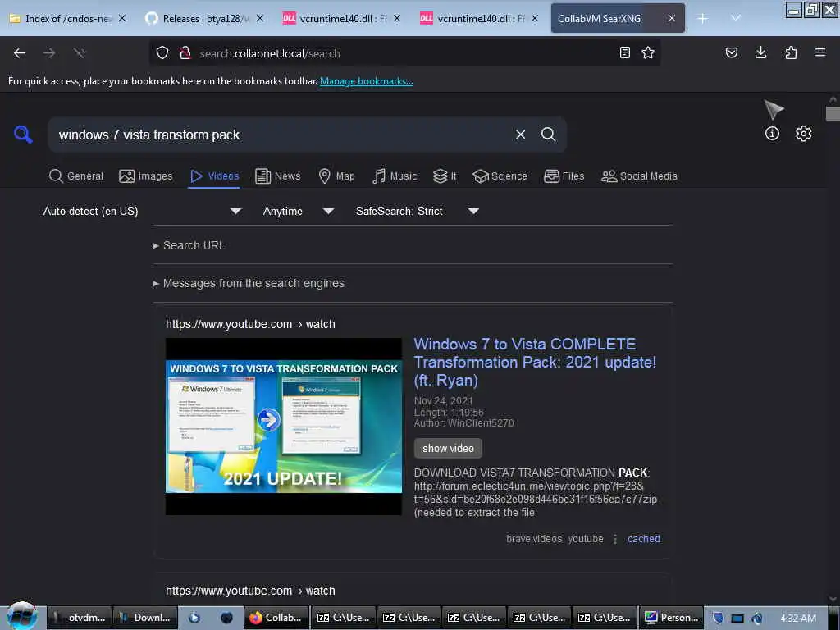This screenshot has height=630, width=840.
Task: Click the volume speaker tray icon
Action: click(757, 619)
